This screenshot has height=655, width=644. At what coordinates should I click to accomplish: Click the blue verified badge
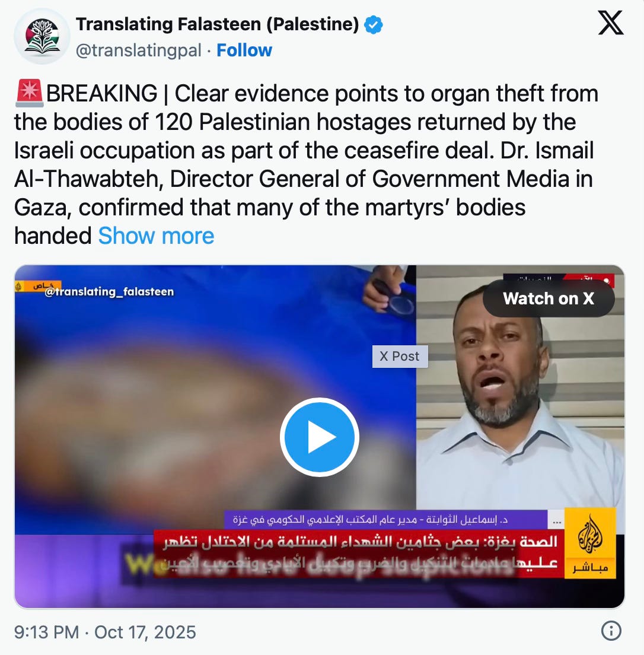click(374, 24)
